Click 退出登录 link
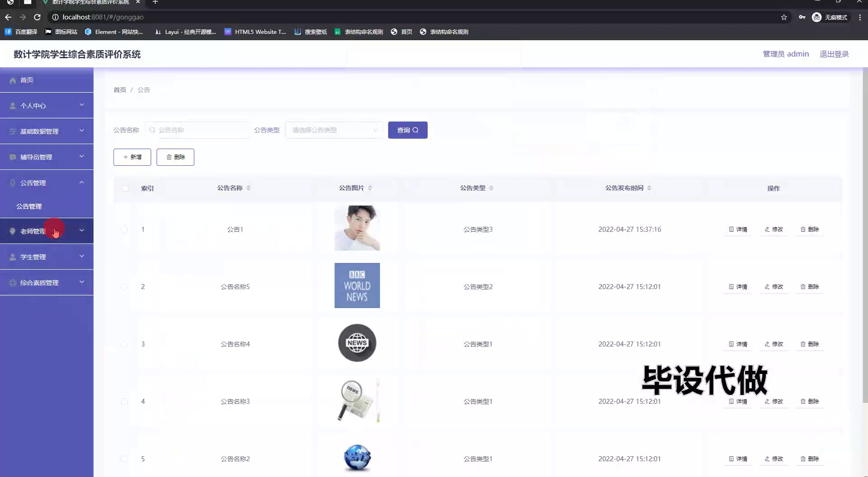Image resolution: width=868 pixels, height=477 pixels. [x=834, y=54]
